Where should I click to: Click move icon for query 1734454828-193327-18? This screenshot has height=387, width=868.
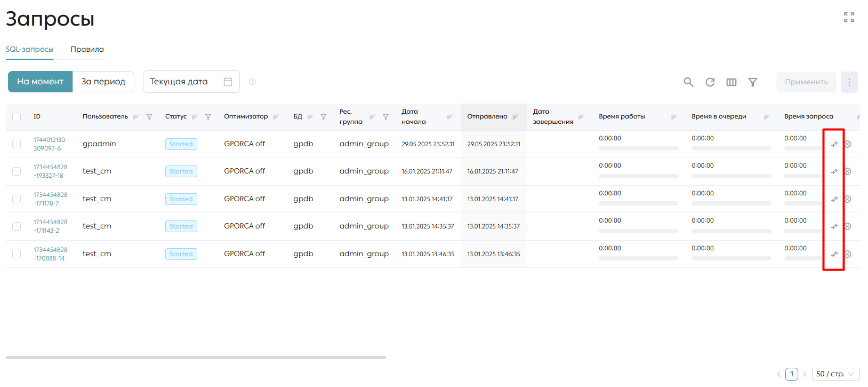[x=834, y=171]
